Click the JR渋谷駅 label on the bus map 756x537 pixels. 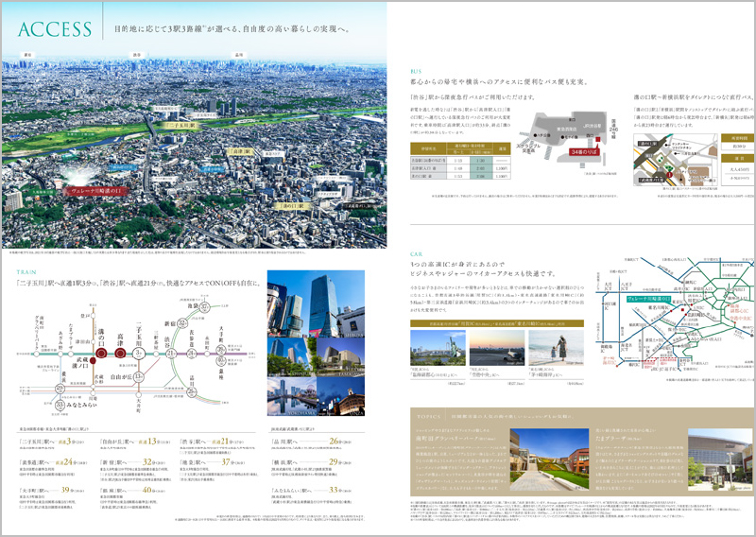coord(593,126)
